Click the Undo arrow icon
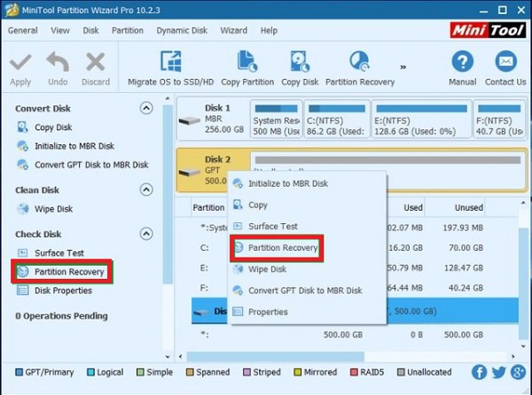Viewport: 532px width, 395px height. click(58, 62)
